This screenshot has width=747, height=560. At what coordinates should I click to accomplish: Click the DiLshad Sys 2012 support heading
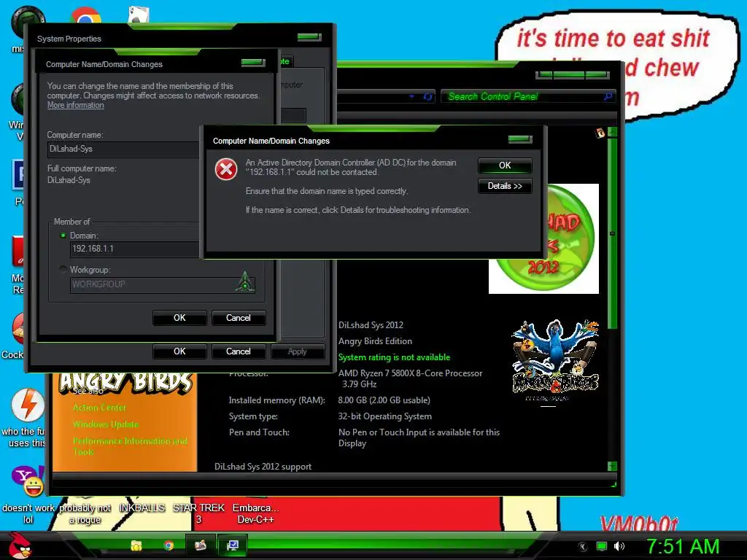point(263,467)
